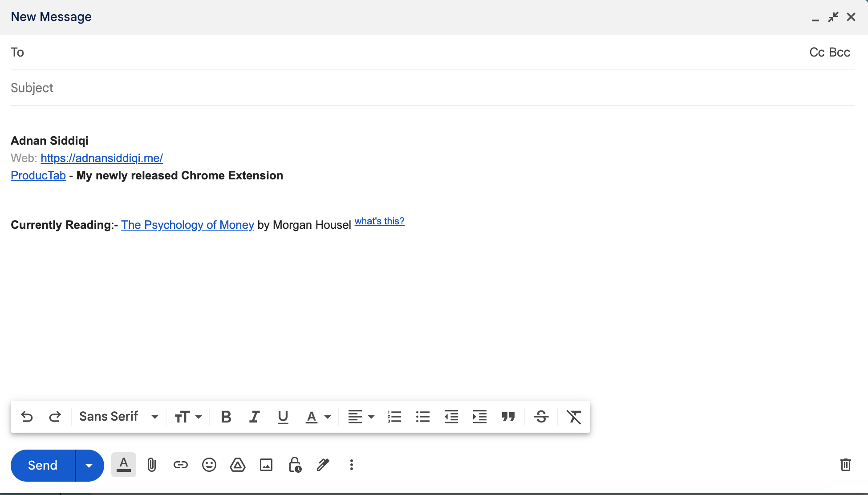Open The Psychology of Money link
868x495 pixels.
[x=187, y=225]
